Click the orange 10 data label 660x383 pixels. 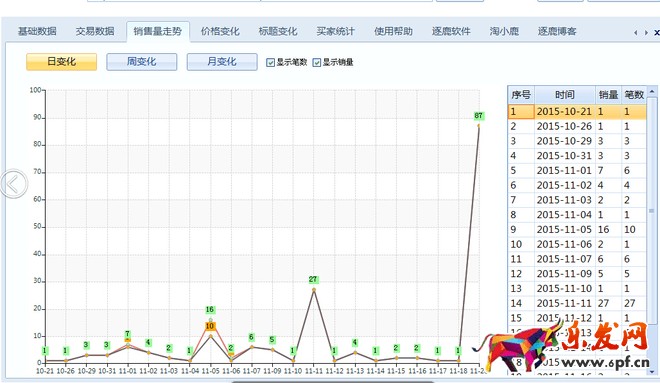tap(210, 326)
